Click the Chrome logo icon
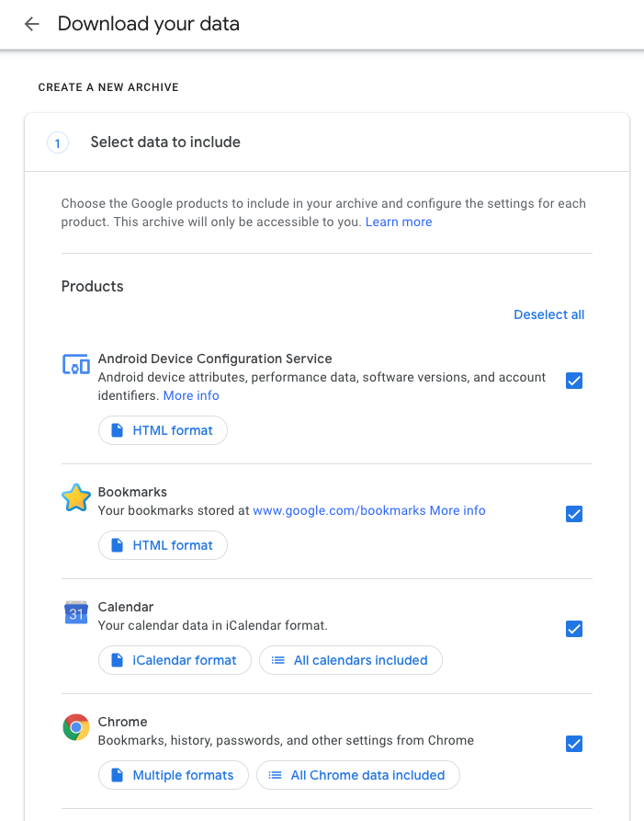 point(75,728)
